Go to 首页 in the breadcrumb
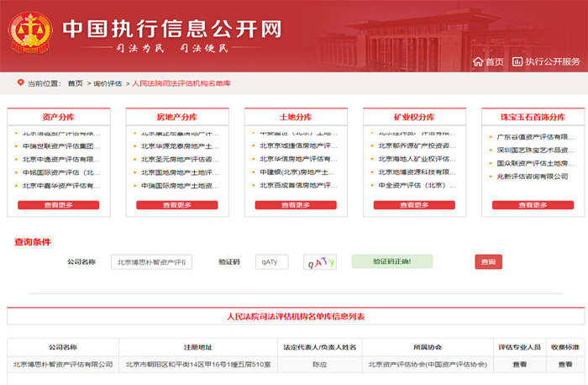This screenshot has height=385, width=588. [76, 83]
